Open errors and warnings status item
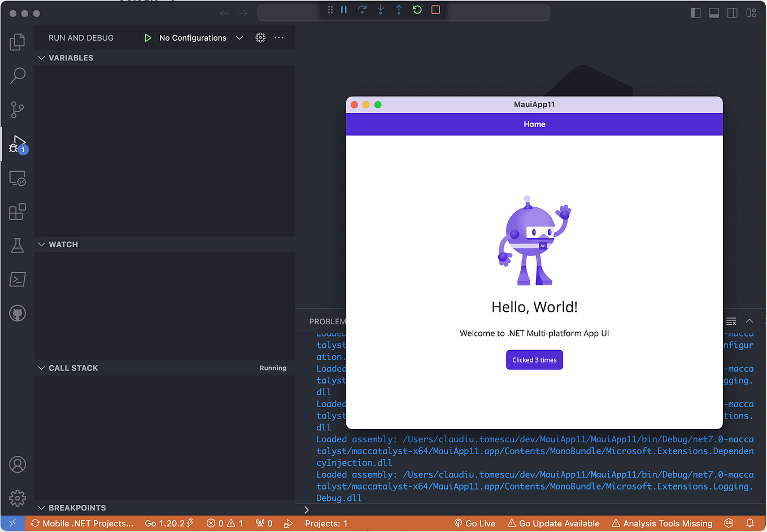Viewport: 767px width, 532px height. click(x=225, y=524)
